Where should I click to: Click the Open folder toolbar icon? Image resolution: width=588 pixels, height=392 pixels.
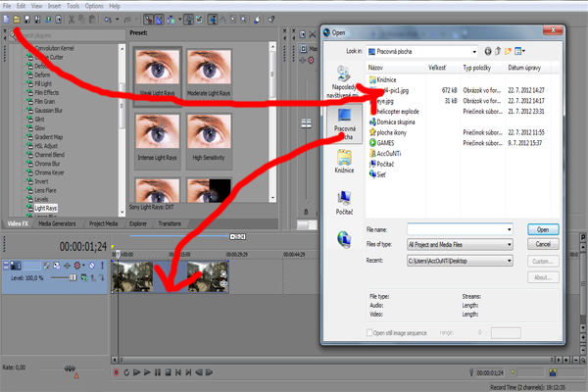pos(17,20)
